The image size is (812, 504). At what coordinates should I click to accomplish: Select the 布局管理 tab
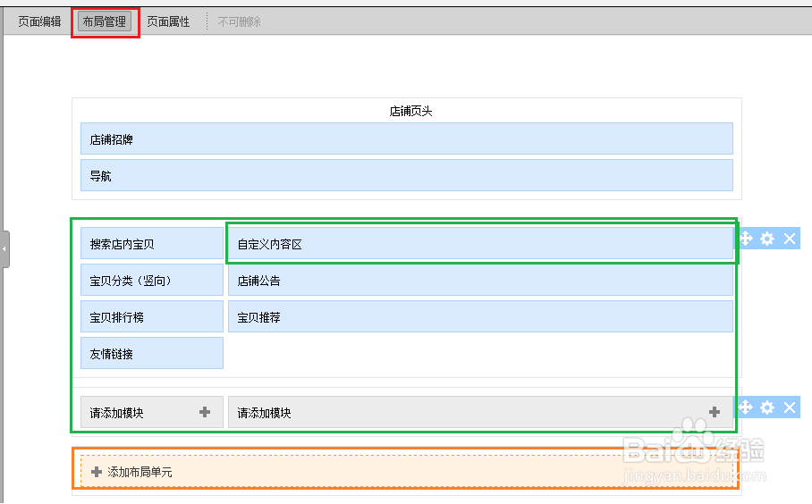coord(105,21)
